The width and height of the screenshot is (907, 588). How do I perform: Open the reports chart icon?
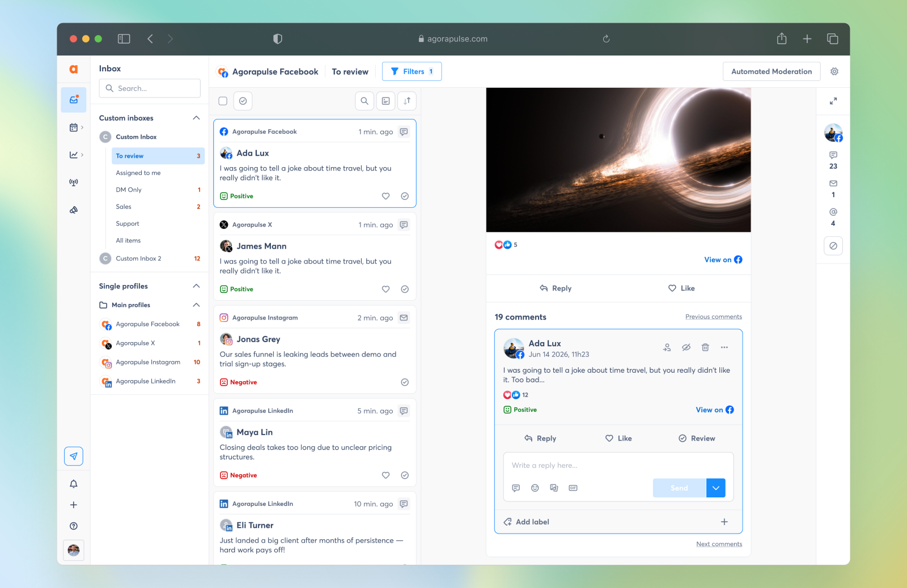[74, 155]
